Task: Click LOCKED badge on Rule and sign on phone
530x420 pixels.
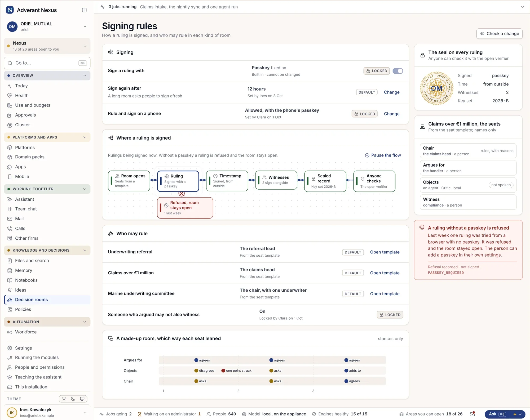Action: pos(365,114)
